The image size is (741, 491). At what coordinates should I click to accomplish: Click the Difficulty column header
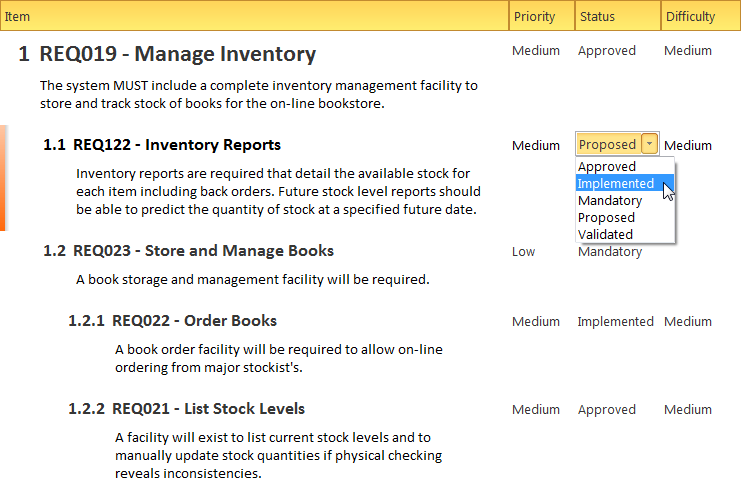click(690, 17)
